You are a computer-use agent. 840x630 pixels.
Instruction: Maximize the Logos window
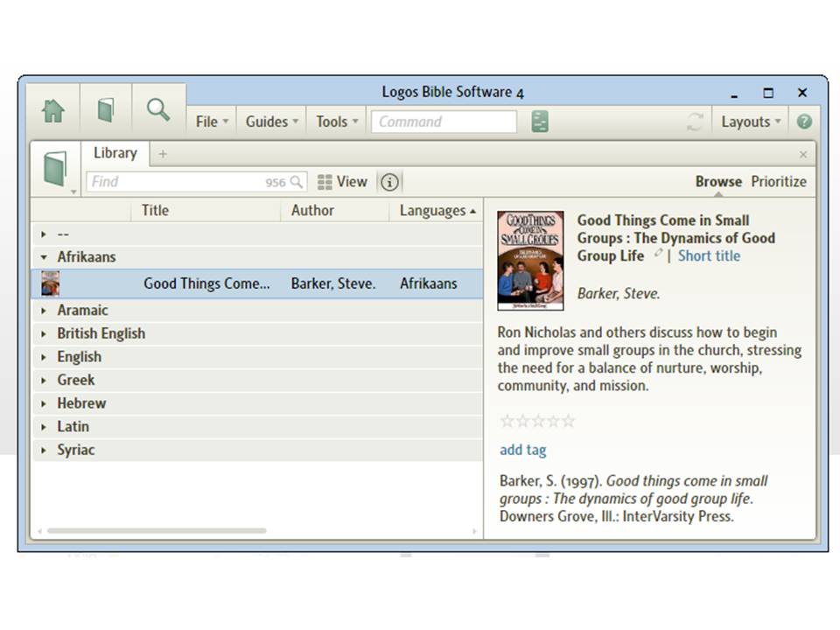pyautogui.click(x=768, y=93)
